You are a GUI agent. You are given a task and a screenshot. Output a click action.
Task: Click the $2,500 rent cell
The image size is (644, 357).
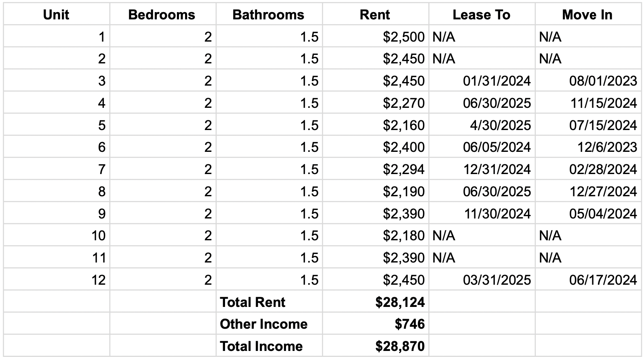(x=404, y=37)
